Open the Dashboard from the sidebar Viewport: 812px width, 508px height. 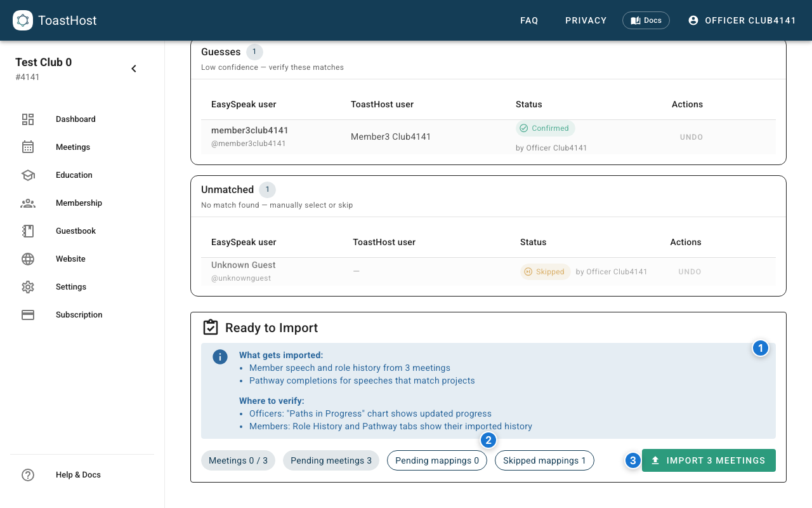coord(75,119)
